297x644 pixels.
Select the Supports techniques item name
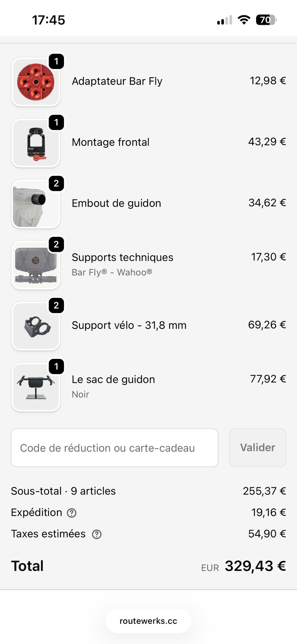coord(123,257)
